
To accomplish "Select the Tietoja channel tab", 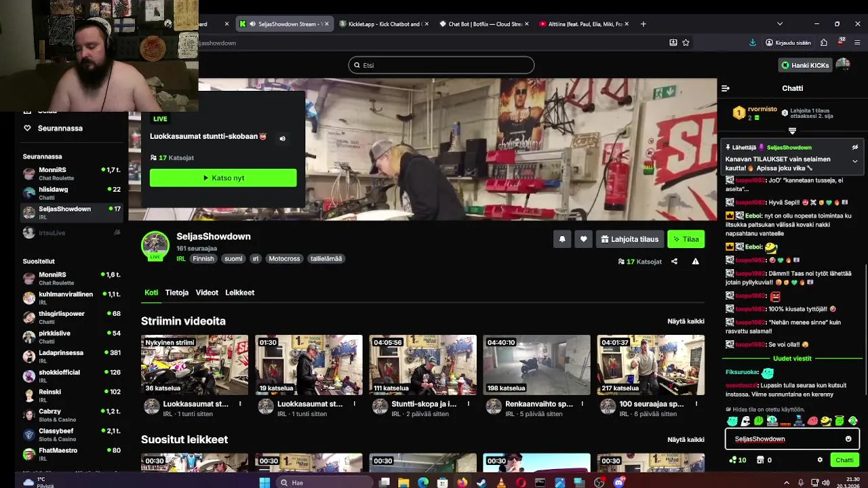I will (177, 293).
